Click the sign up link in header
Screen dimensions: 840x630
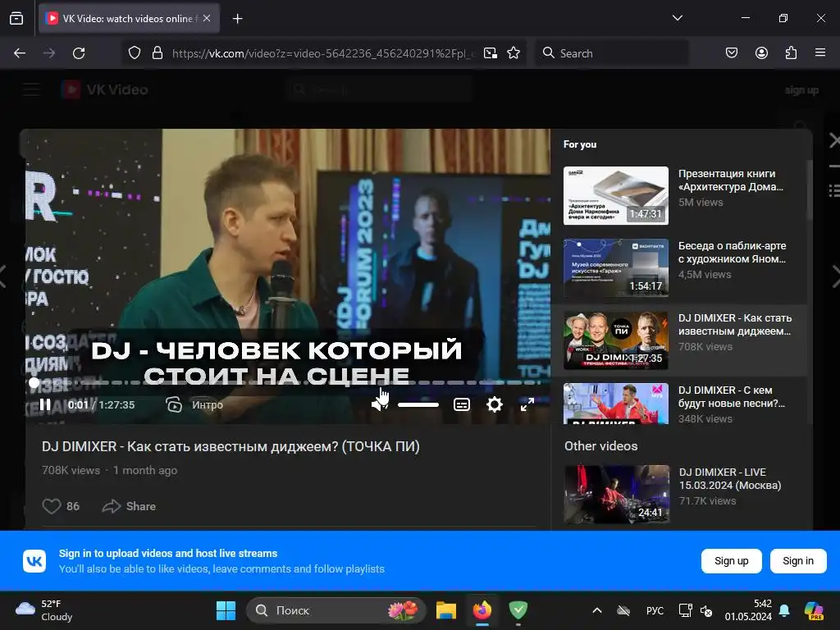pyautogui.click(x=801, y=90)
